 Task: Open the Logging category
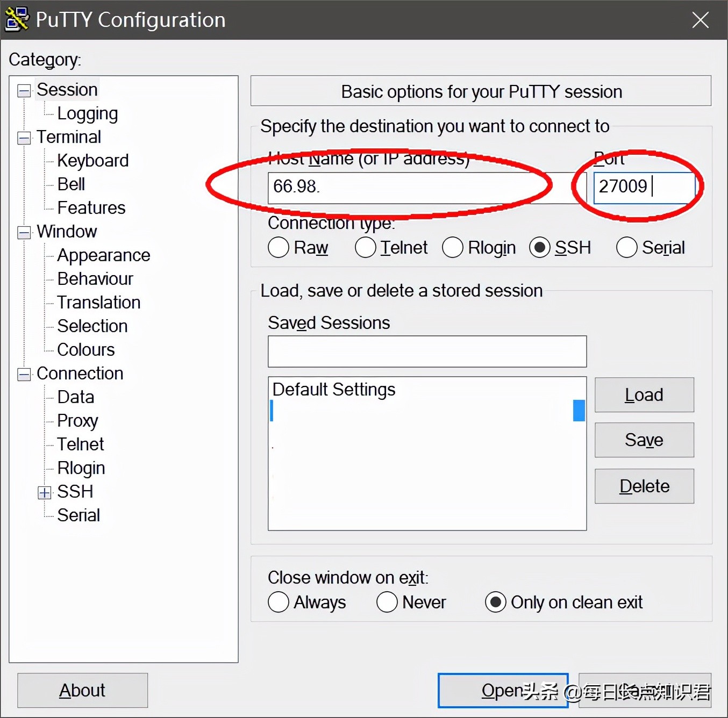(88, 114)
